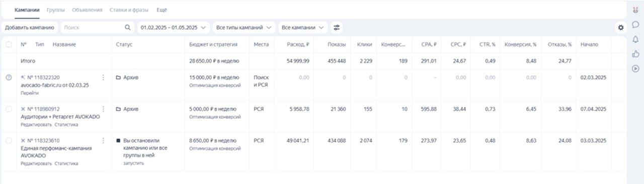
Task: Click the Добавить кампанию button
Action: (x=30, y=27)
